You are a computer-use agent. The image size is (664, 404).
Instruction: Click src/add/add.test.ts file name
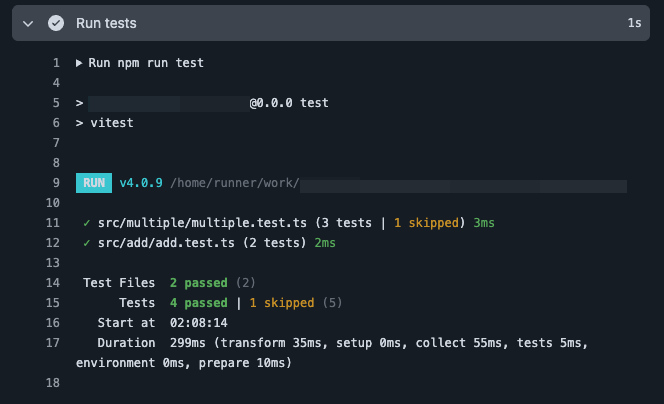(x=166, y=243)
